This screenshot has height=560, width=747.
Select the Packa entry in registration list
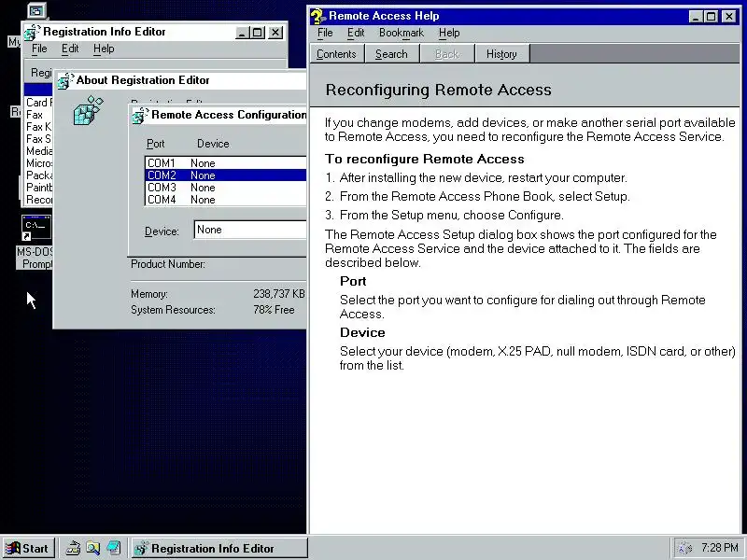(x=38, y=175)
